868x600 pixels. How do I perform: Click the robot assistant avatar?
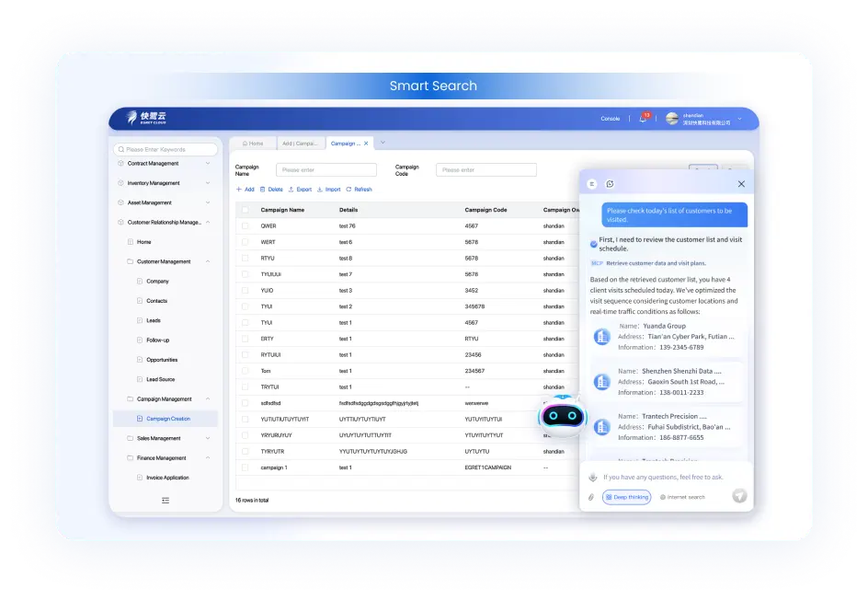[561, 416]
